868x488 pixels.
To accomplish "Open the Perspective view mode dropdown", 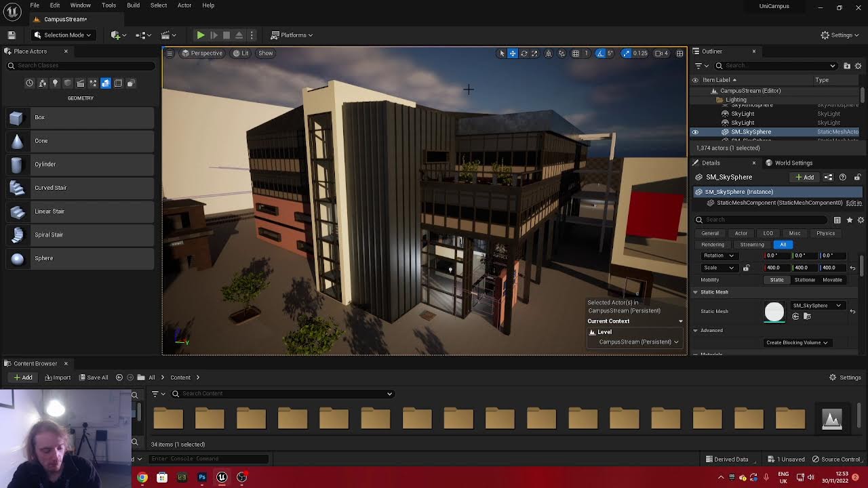I will [x=202, y=53].
